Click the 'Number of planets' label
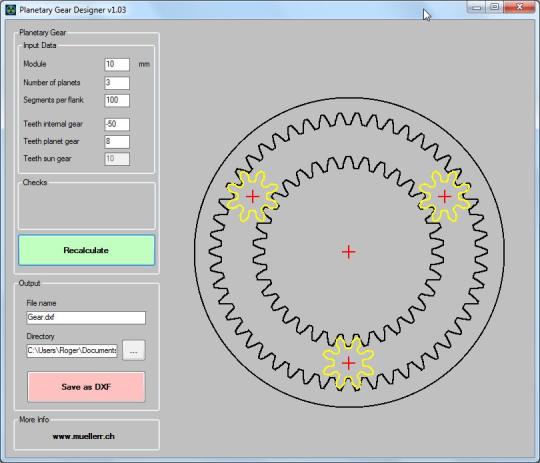Image resolution: width=540 pixels, height=463 pixels. (52, 83)
